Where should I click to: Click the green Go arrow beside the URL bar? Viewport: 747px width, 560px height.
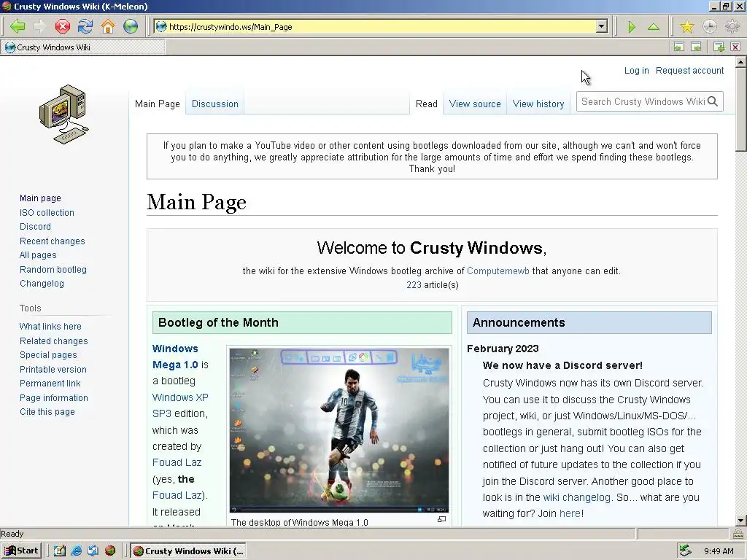[x=632, y=27]
